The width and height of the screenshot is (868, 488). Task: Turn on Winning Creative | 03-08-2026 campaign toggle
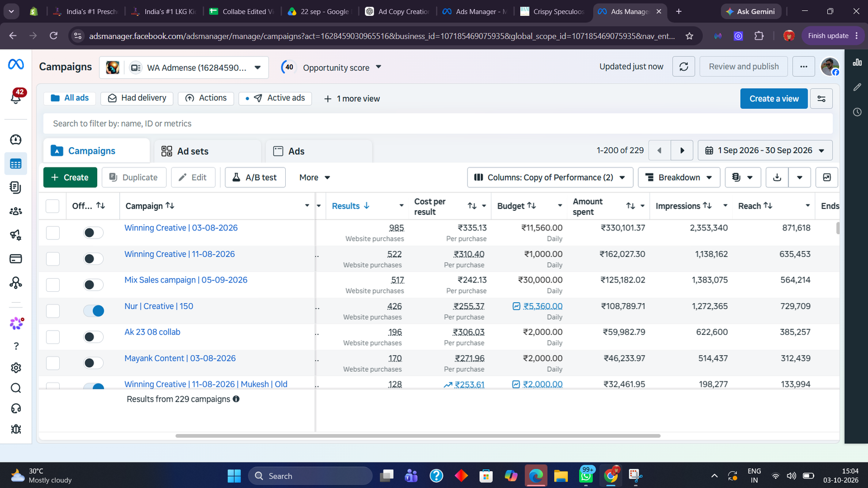tap(93, 233)
